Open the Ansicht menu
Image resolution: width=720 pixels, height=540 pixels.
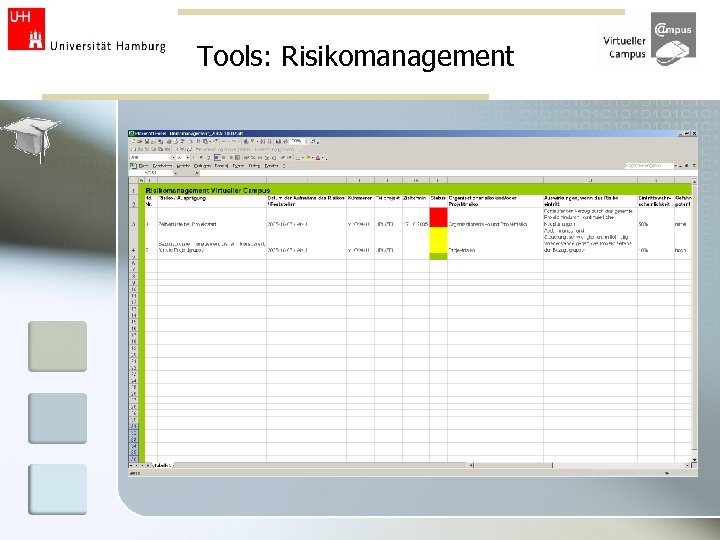point(183,166)
